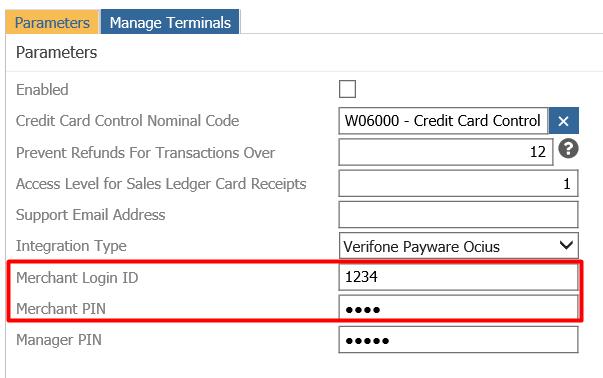Click the Access Level value field

[458, 183]
